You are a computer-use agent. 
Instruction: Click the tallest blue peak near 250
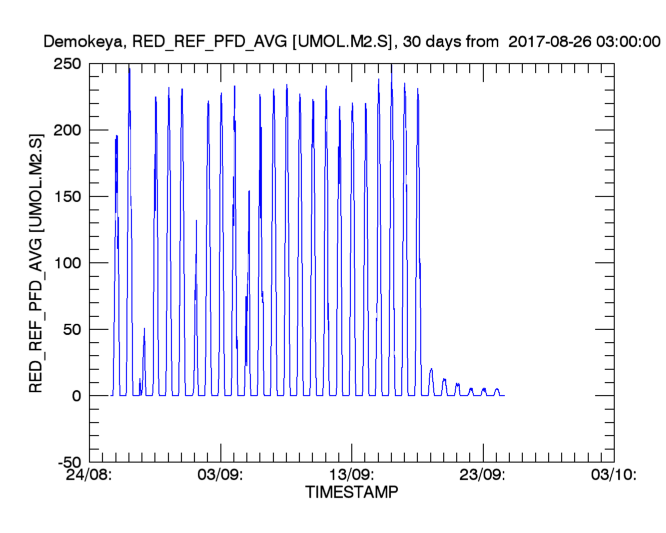[x=129, y=70]
